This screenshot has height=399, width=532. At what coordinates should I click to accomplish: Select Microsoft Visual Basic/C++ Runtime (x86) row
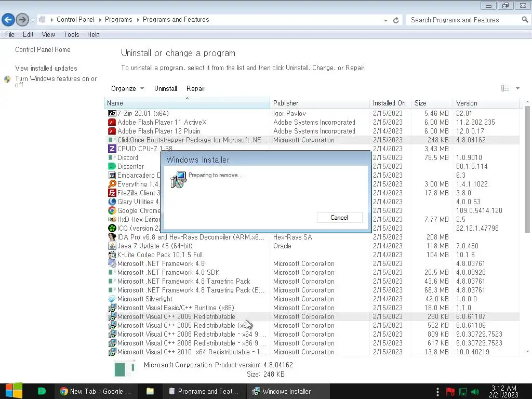(x=312, y=308)
